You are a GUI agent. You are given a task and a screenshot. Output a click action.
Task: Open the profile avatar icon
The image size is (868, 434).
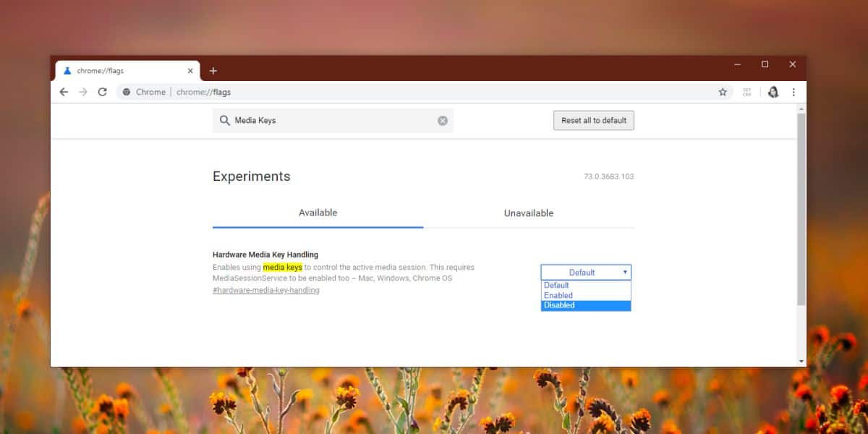[x=773, y=92]
